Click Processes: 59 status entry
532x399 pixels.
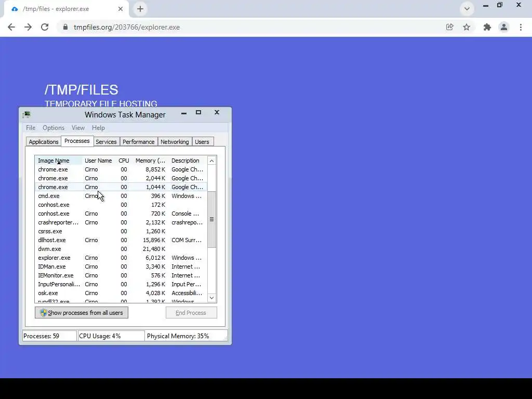click(x=49, y=336)
